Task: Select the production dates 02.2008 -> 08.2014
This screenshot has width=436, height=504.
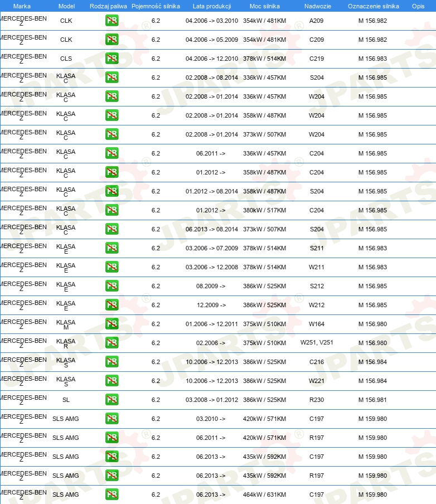Action: [x=212, y=77]
